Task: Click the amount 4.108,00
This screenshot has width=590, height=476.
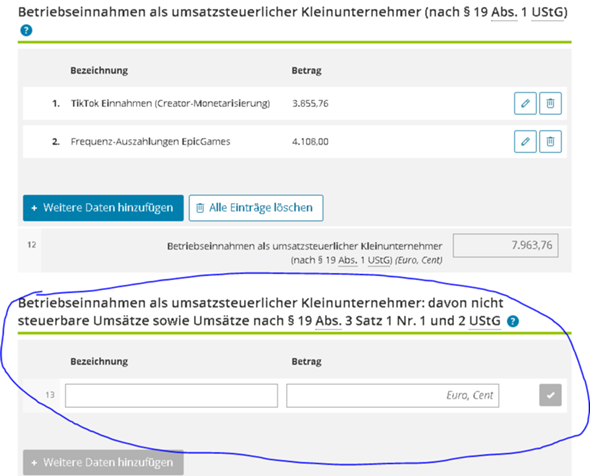Action: (x=310, y=141)
